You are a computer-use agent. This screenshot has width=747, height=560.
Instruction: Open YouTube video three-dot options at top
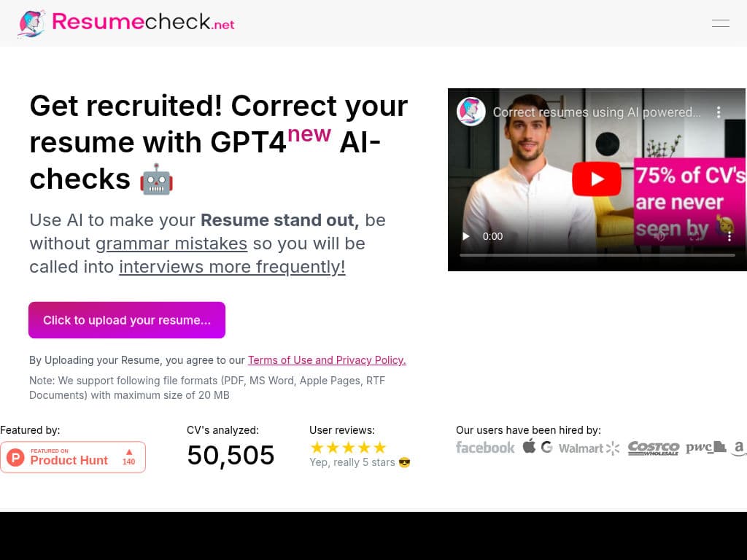(719, 112)
